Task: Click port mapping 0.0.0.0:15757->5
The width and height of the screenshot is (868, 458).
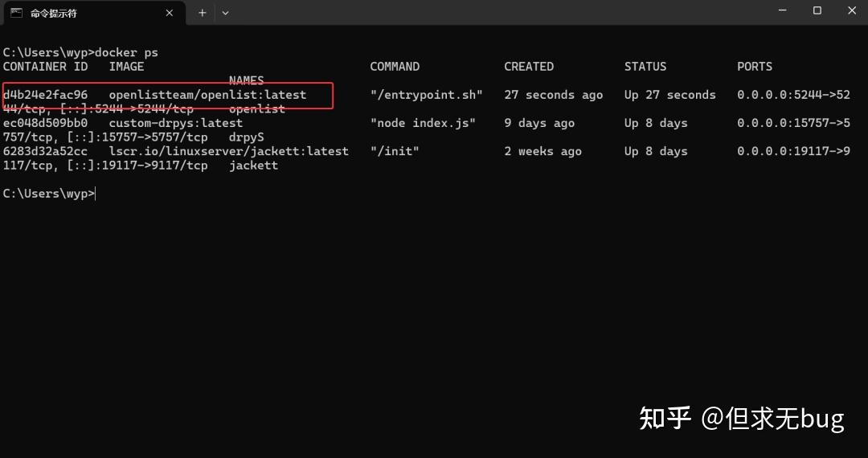Action: pos(793,123)
